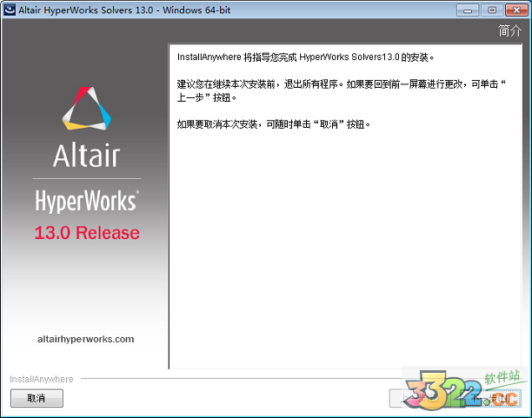Image resolution: width=532 pixels, height=418 pixels.
Task: Maximize the installer window
Action: point(492,10)
